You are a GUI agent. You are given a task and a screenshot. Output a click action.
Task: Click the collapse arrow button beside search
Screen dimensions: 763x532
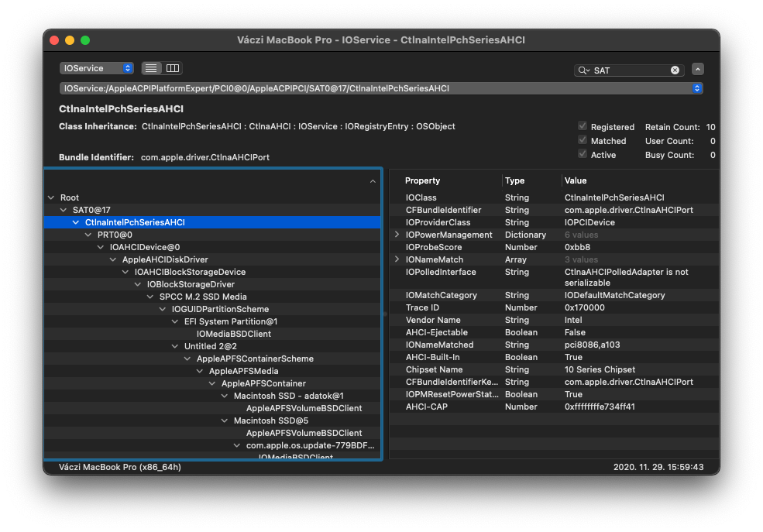[x=697, y=70]
